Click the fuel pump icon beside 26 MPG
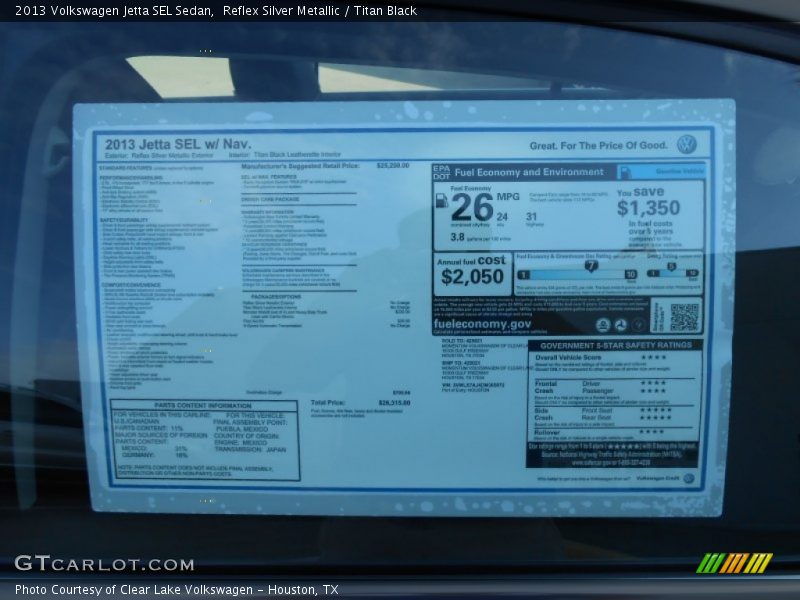 click(x=442, y=201)
